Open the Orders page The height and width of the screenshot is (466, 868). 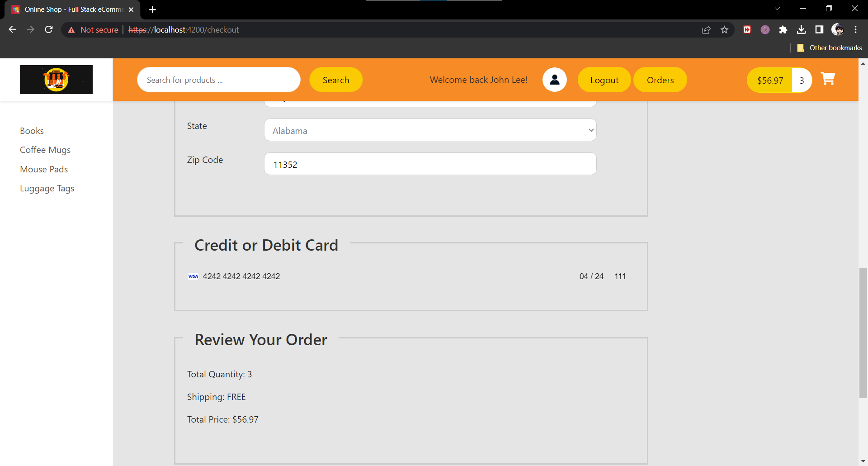[x=660, y=80]
